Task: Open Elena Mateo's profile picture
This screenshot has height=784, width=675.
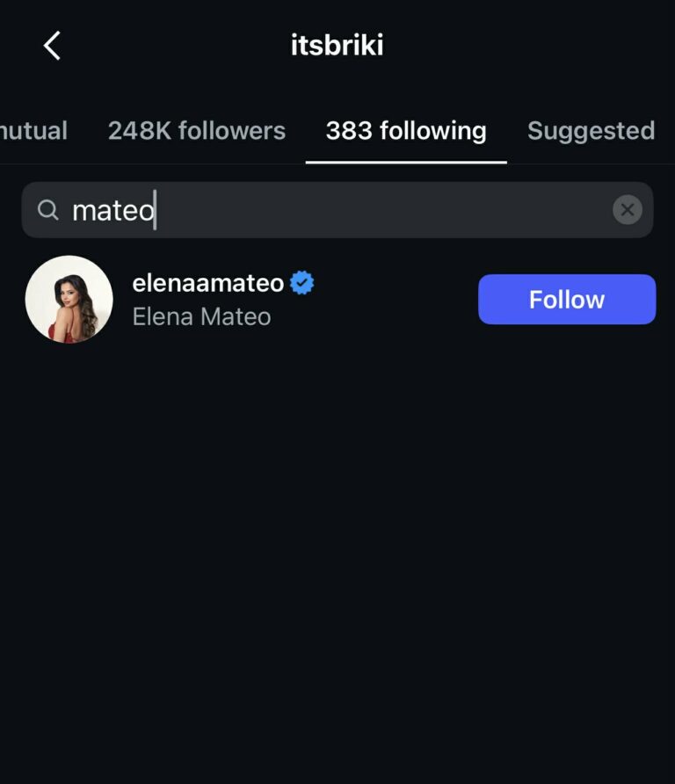Action: pyautogui.click(x=69, y=300)
